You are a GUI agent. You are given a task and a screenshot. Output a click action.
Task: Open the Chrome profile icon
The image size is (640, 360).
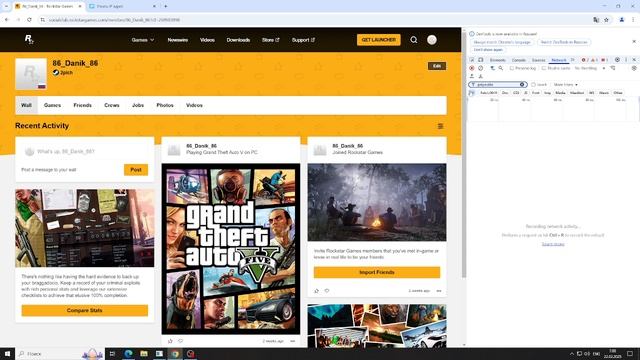pyautogui.click(x=622, y=20)
